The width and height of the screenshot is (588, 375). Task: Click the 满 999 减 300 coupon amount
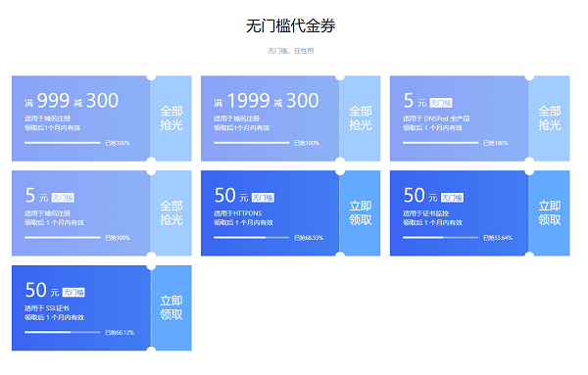pos(72,101)
